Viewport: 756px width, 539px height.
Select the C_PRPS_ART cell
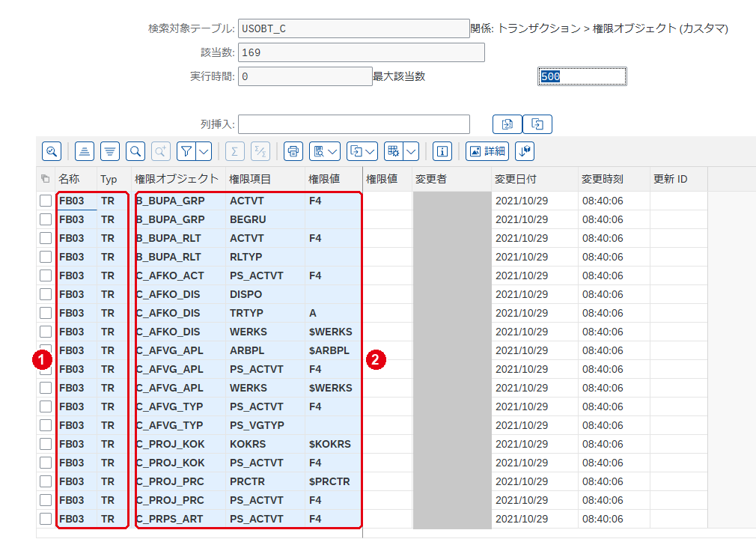[178, 519]
